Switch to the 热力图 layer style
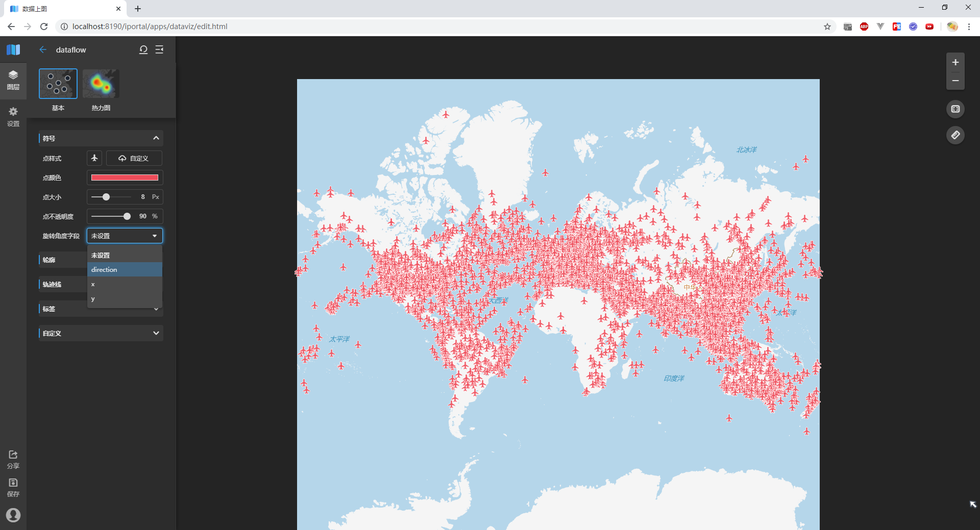 101,83
